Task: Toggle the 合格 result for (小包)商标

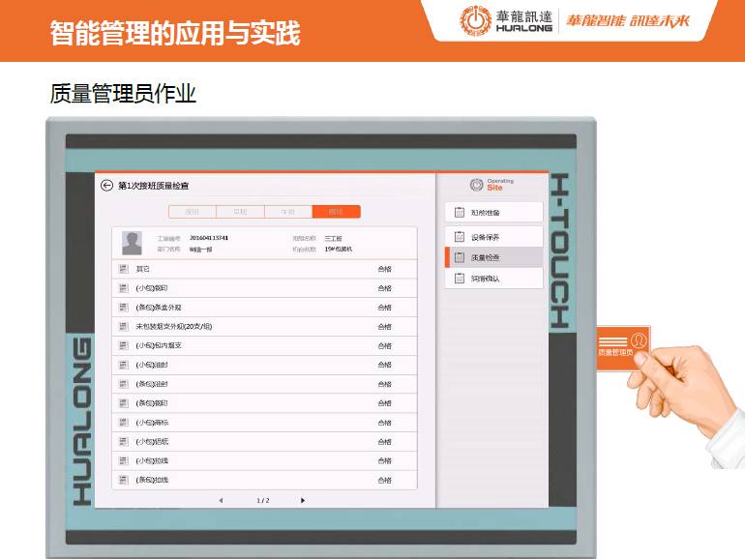Action: (384, 423)
